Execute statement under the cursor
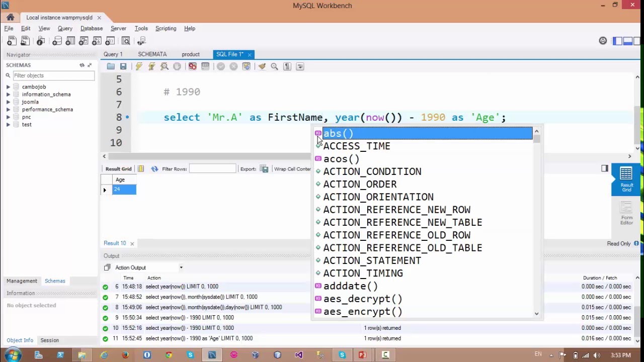Screen dimensions: 644x362 (151, 66)
